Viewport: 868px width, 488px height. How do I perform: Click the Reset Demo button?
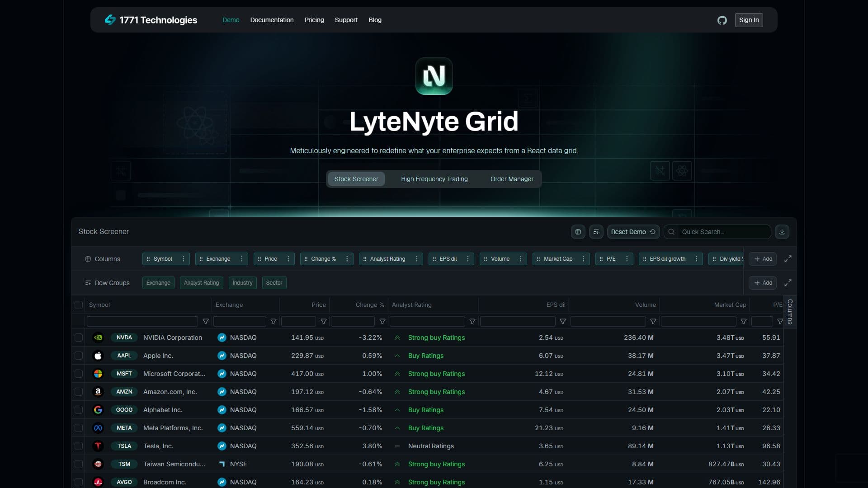[x=633, y=232]
